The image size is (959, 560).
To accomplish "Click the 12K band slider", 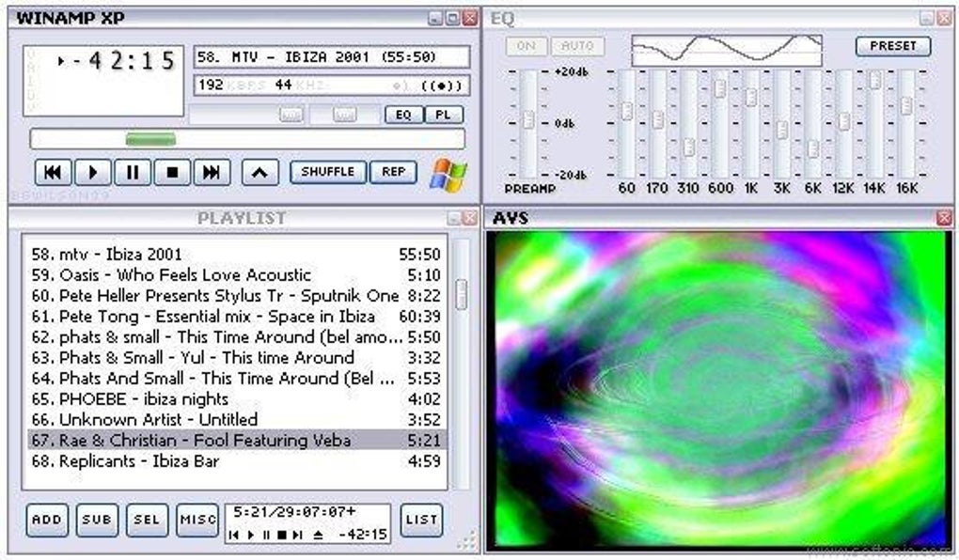I will coord(844,121).
